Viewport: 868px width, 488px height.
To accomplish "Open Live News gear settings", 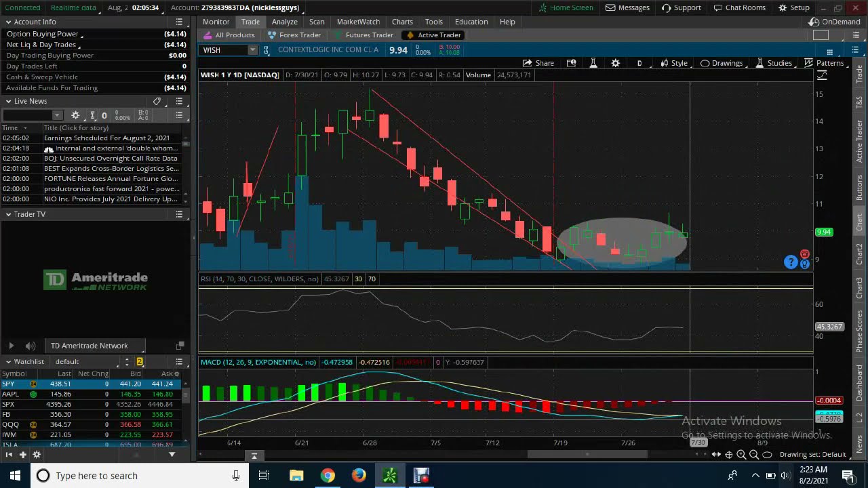I will [x=75, y=115].
